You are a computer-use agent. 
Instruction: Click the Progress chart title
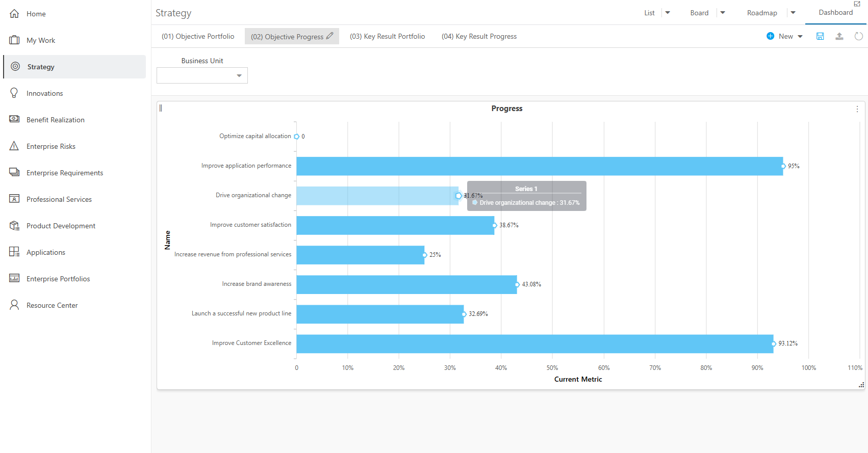click(x=507, y=109)
